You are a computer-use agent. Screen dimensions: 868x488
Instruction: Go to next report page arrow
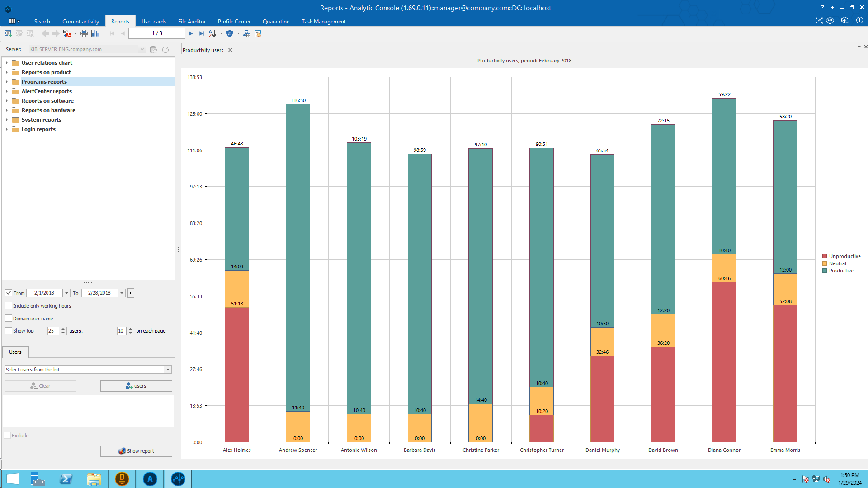click(191, 33)
